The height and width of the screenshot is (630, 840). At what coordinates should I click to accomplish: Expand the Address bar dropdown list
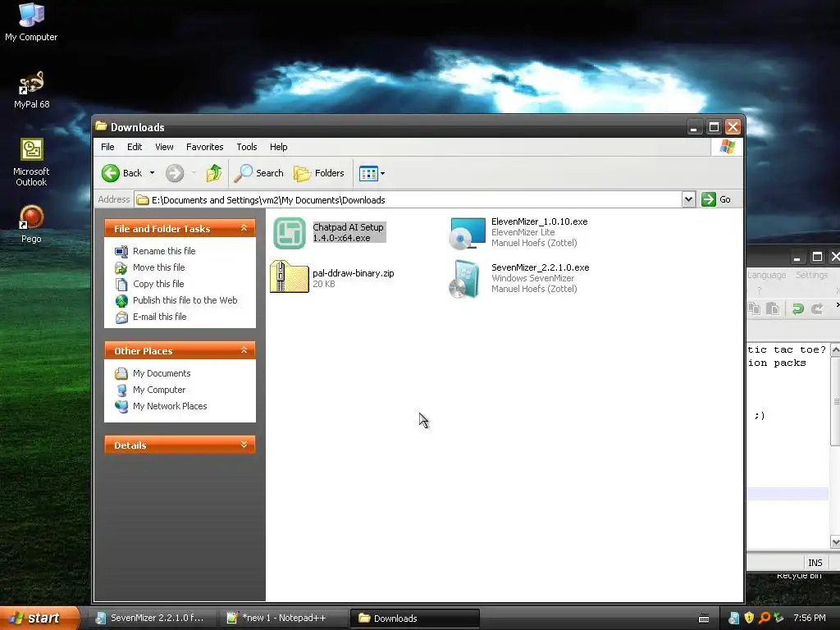click(x=688, y=199)
